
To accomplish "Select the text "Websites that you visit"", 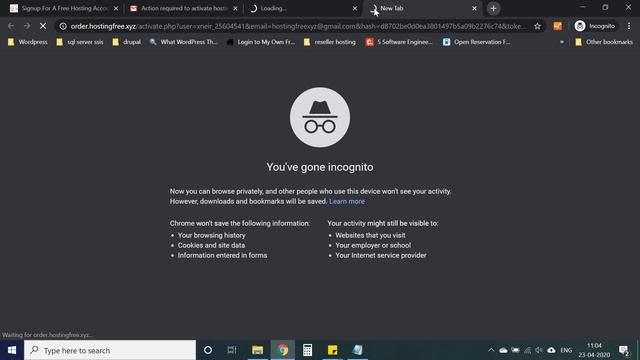I will tap(370, 236).
